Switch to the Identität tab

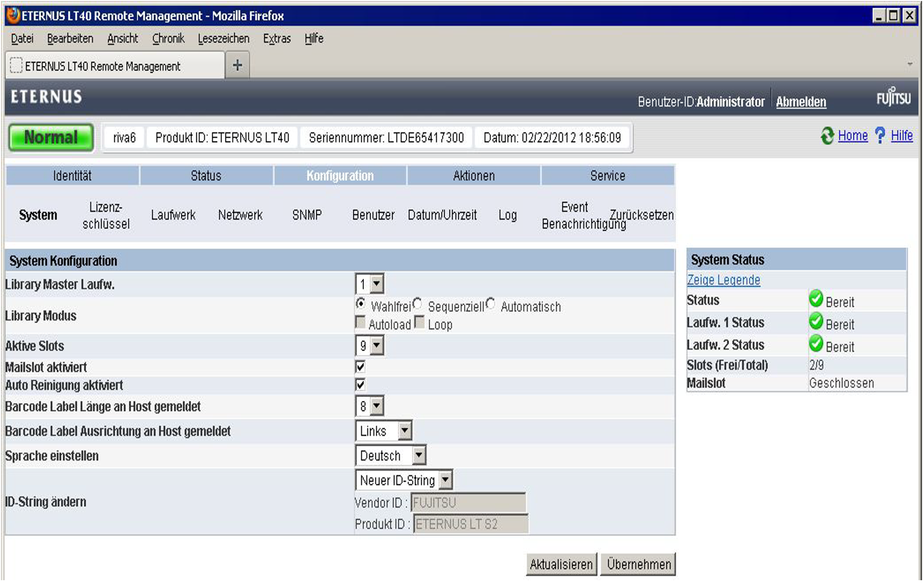(72, 175)
